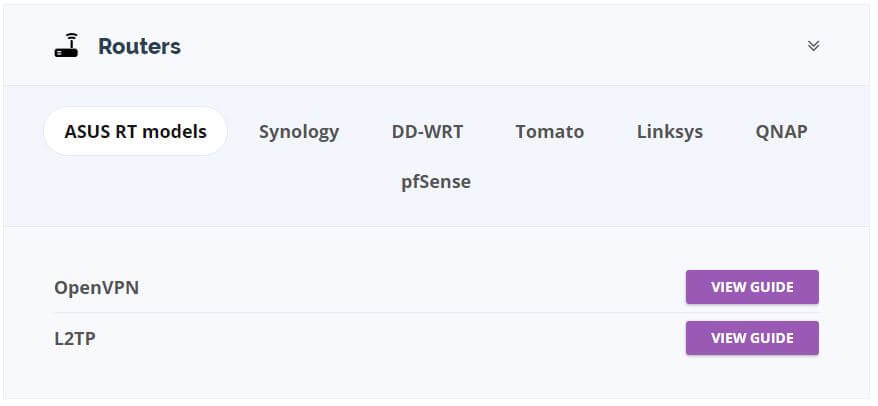Select the pfSense tab

(436, 182)
